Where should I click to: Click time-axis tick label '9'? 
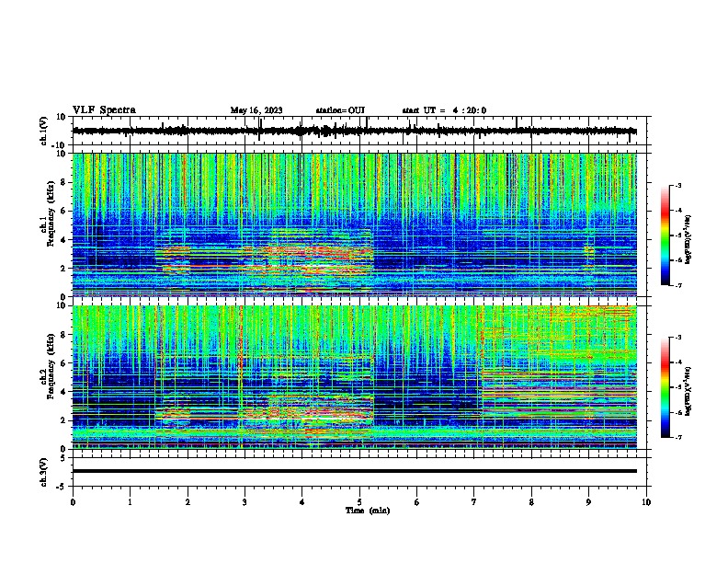pyautogui.click(x=588, y=502)
